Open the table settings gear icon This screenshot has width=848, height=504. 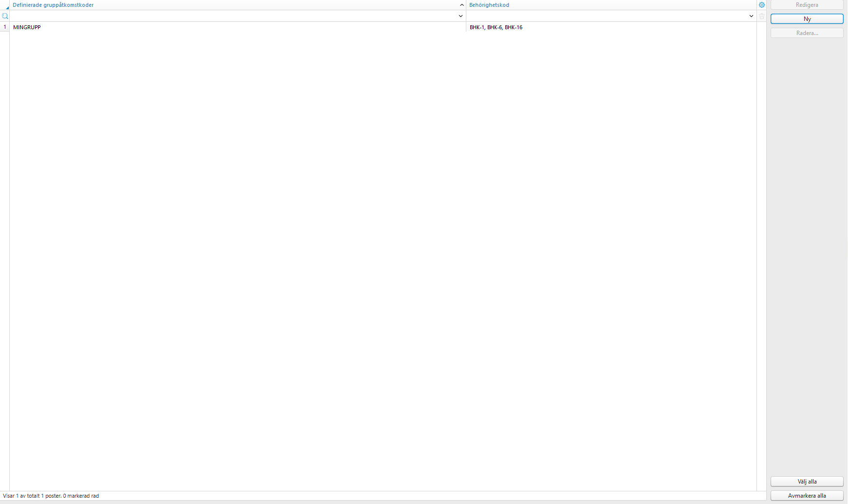(761, 5)
